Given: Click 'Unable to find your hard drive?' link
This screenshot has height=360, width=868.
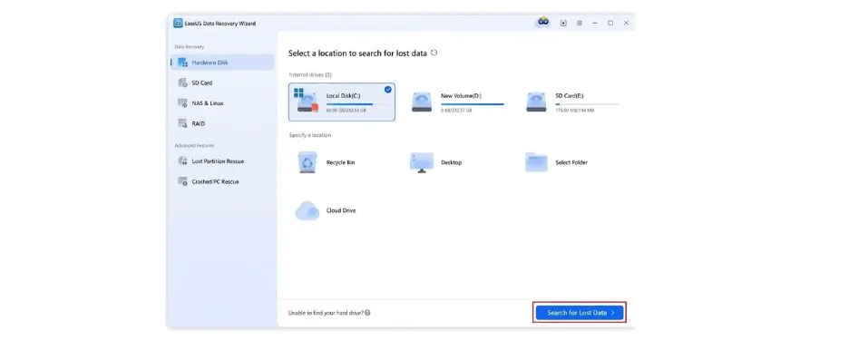Looking at the screenshot, I should [326, 313].
